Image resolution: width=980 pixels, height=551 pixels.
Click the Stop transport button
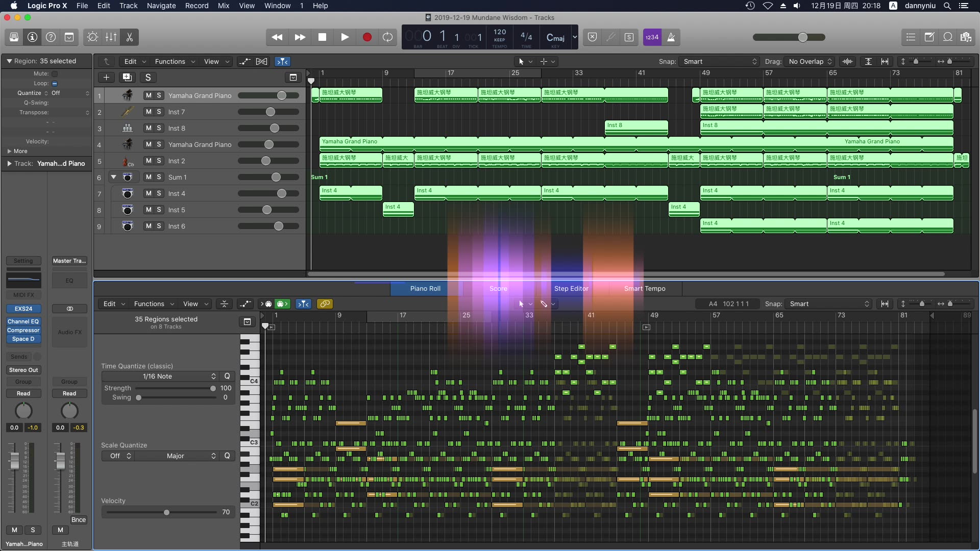click(322, 37)
